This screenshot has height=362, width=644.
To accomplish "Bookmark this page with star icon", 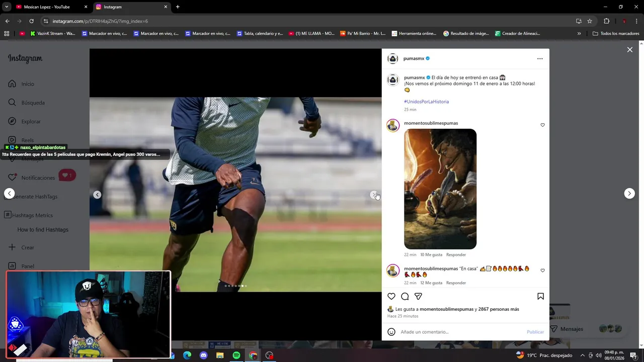I will point(590,21).
